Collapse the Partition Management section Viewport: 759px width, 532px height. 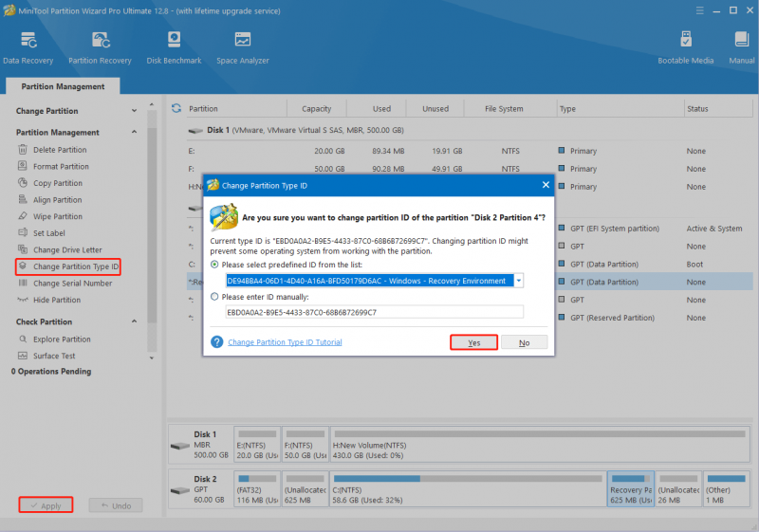(x=134, y=132)
